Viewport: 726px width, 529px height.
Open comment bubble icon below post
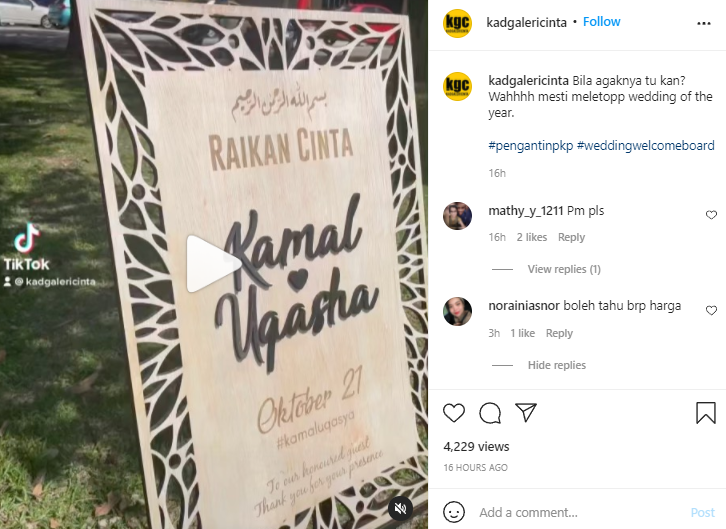click(x=490, y=413)
